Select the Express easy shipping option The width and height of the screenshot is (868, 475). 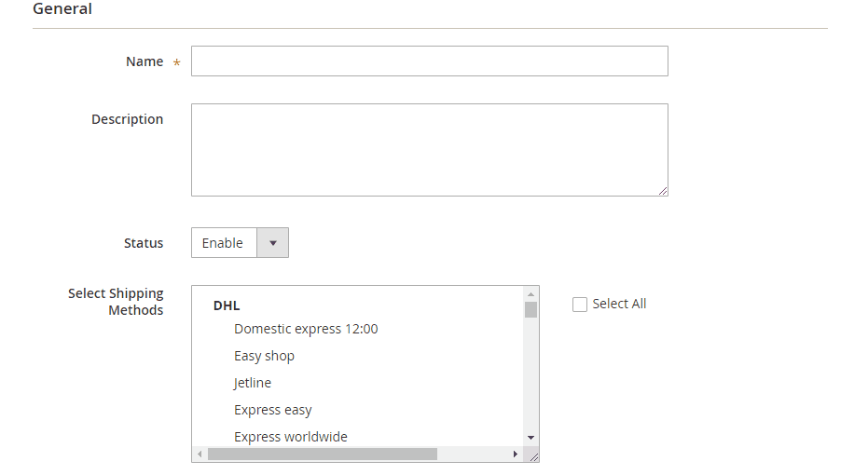272,410
